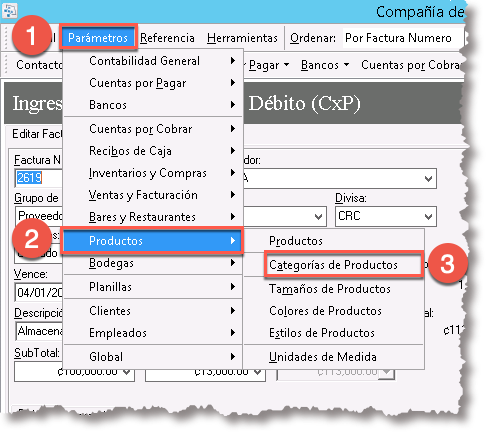Open the Bancos toolbar dropdown
486x432 pixels.
[x=325, y=65]
